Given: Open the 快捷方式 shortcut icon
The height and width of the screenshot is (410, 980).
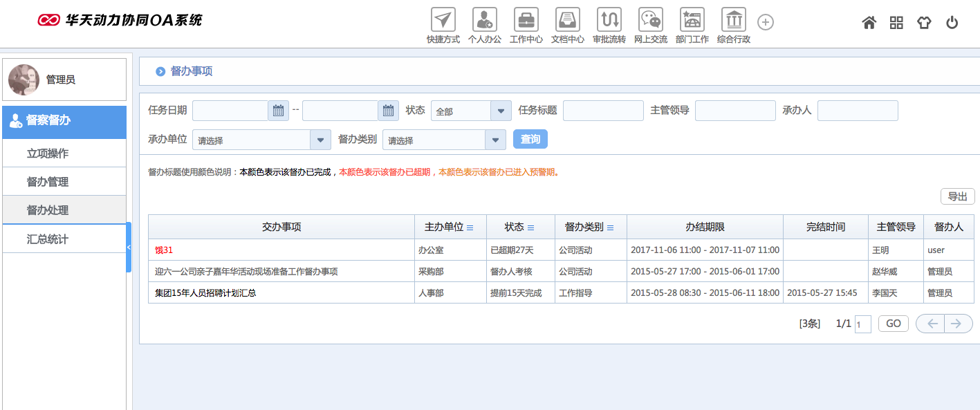Looking at the screenshot, I should tap(443, 19).
